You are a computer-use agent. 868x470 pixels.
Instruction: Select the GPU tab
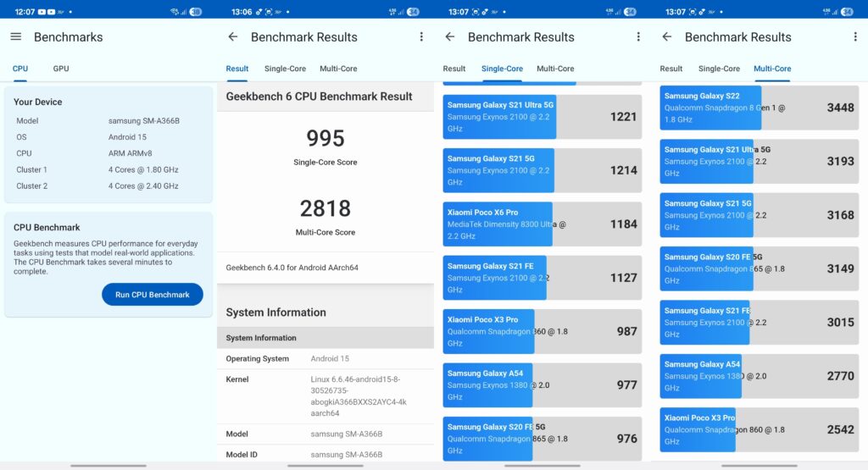61,69
